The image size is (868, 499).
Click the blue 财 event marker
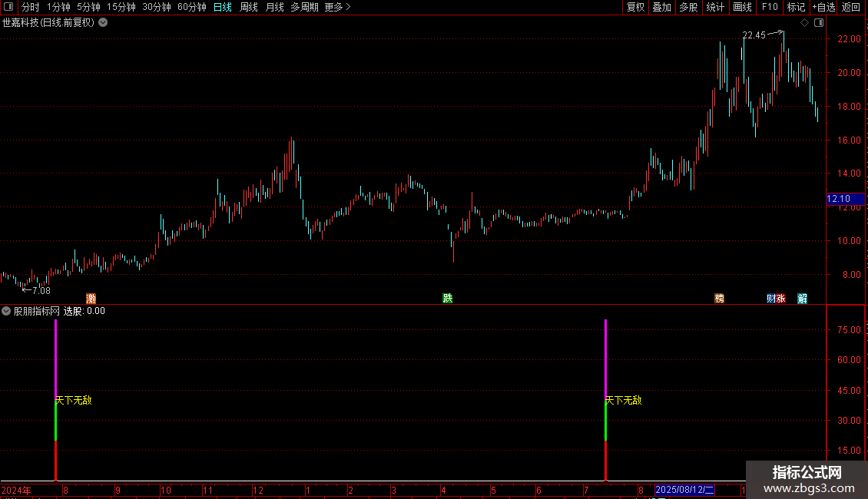[771, 299]
